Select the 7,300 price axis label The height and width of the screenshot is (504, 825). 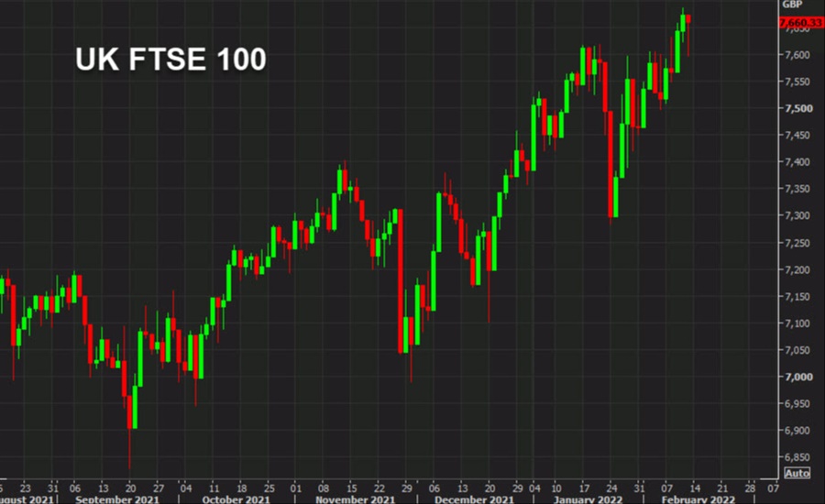coord(797,215)
